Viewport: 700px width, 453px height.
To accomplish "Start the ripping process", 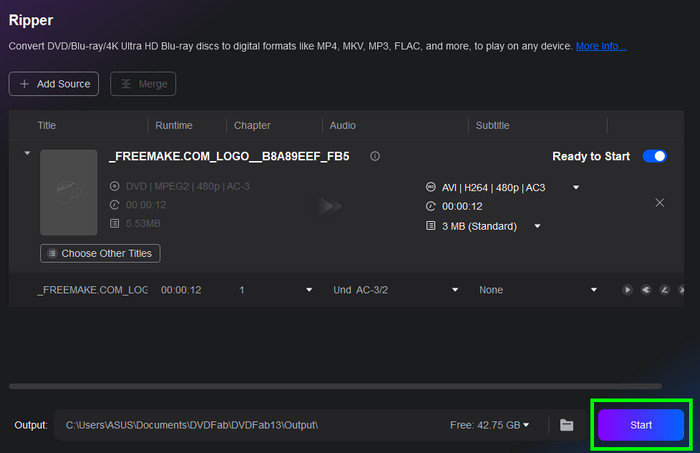I will (x=641, y=425).
